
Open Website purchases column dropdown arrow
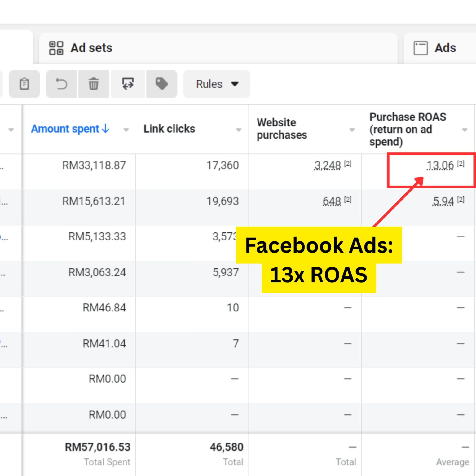pos(352,130)
